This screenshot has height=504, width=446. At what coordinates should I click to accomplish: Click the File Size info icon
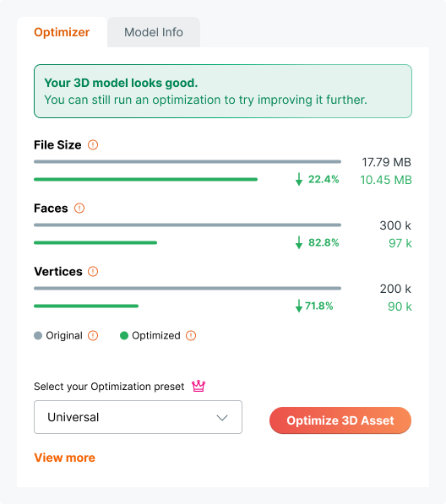(x=93, y=145)
